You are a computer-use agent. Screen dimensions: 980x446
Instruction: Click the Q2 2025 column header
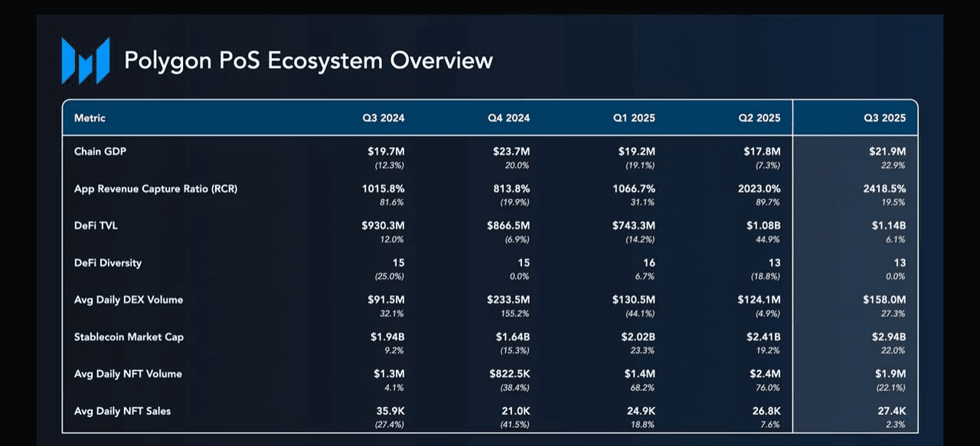click(759, 118)
